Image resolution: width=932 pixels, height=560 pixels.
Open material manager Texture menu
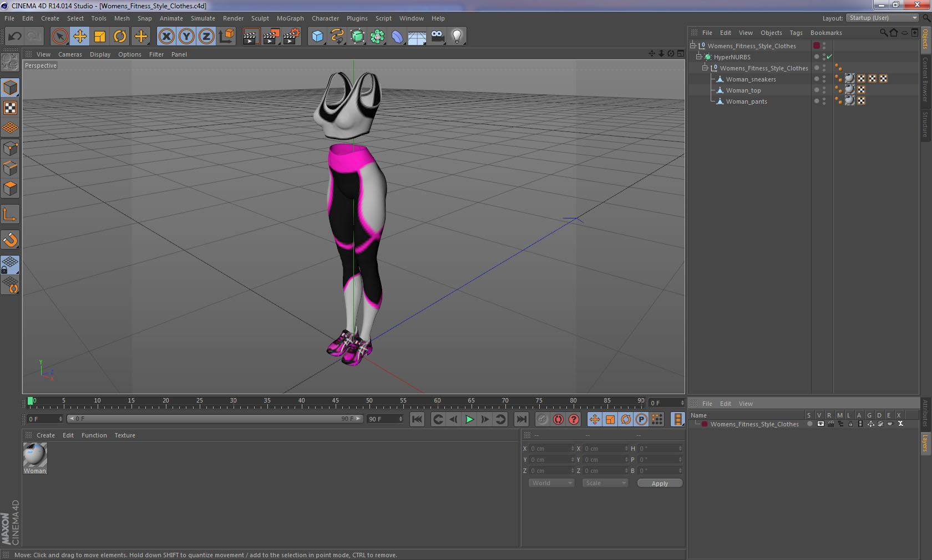pos(125,435)
